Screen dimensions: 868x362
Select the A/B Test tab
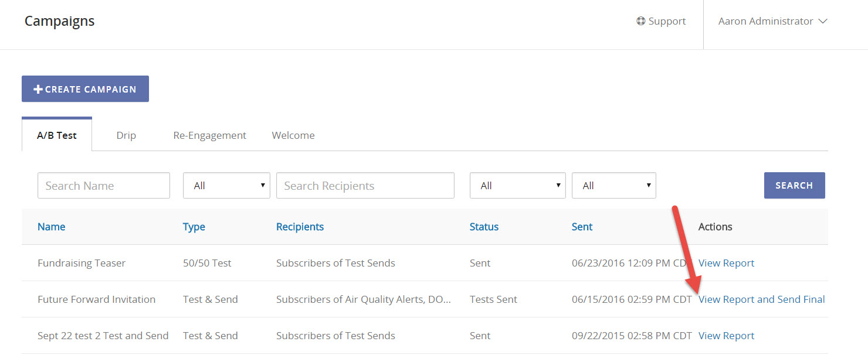pos(57,135)
